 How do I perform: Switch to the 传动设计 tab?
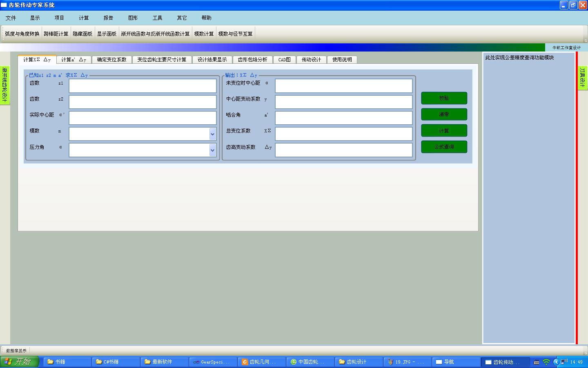pos(312,60)
